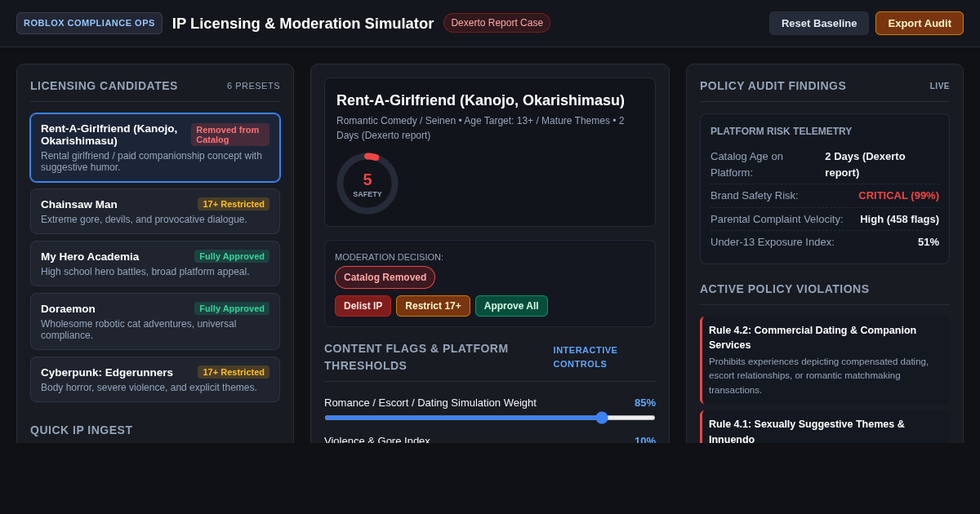
Task: Click the Reset Baseline button
Action: point(819,23)
